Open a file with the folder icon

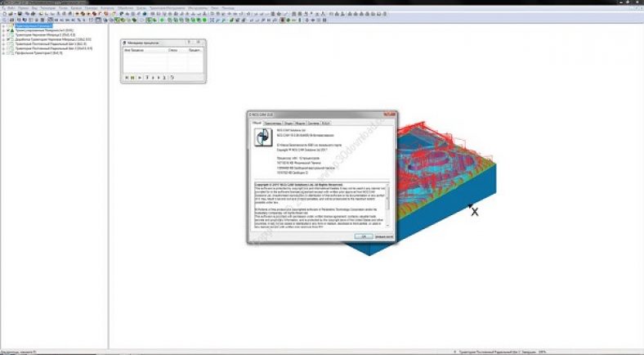click(x=11, y=14)
